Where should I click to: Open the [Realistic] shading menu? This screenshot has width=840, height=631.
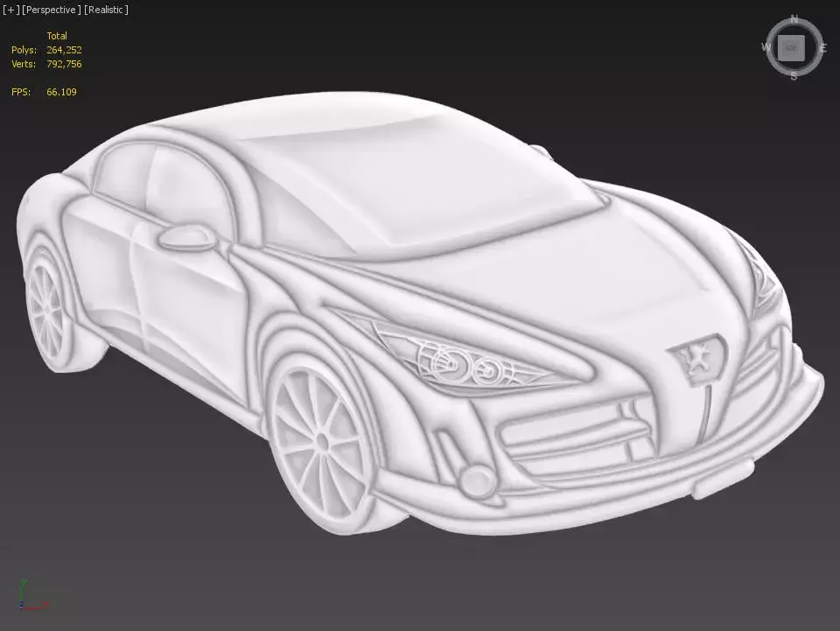click(x=106, y=10)
